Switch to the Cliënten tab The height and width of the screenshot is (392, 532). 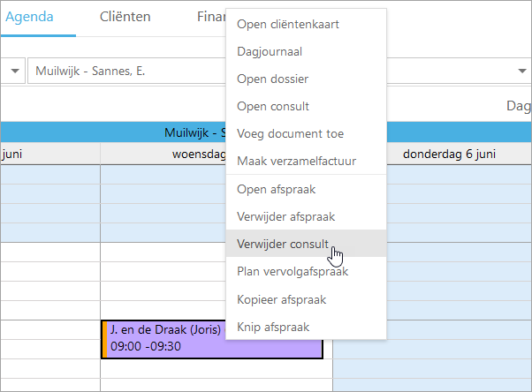(x=125, y=17)
